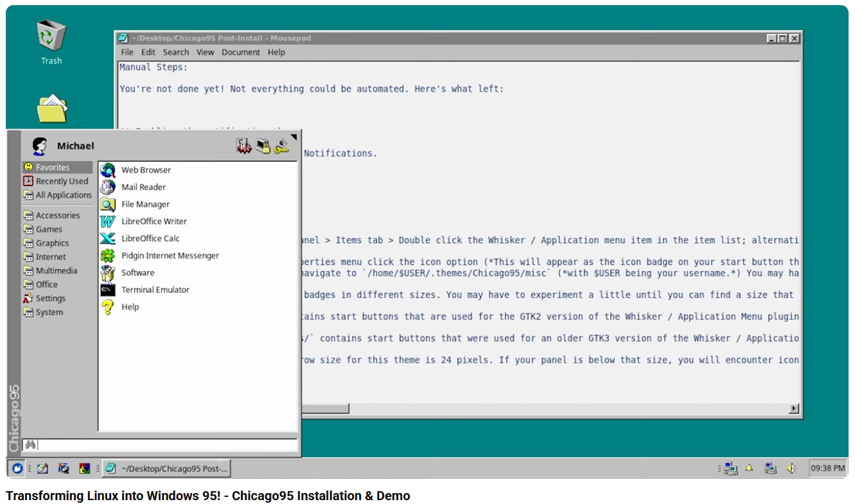
Task: Click the "You're not done yet!" text line
Action: click(312, 89)
